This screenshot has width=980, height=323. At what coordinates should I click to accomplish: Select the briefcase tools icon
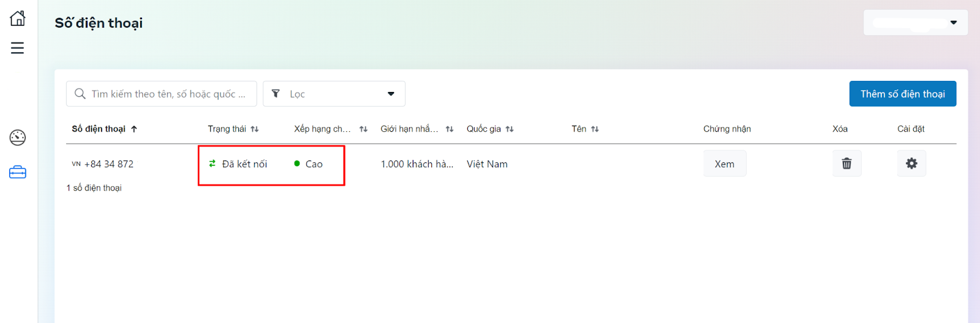[x=18, y=172]
